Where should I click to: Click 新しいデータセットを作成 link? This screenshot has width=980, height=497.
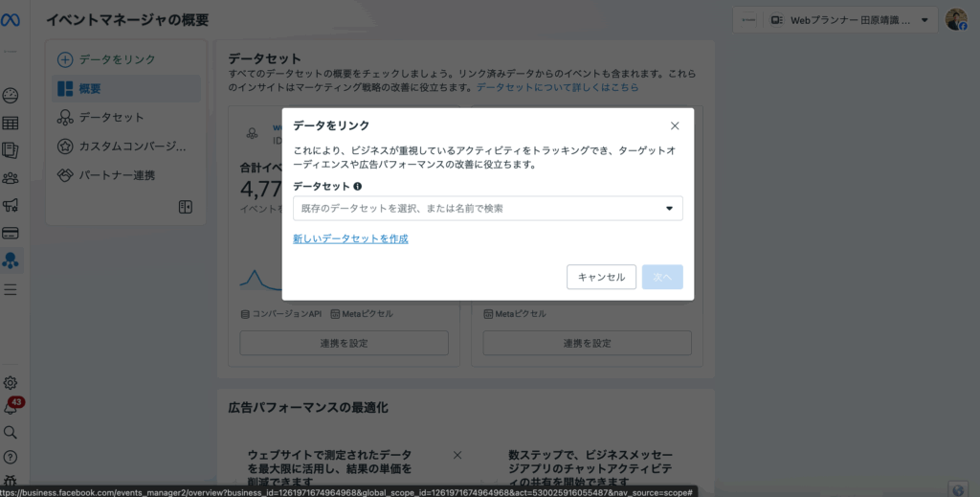click(x=350, y=238)
